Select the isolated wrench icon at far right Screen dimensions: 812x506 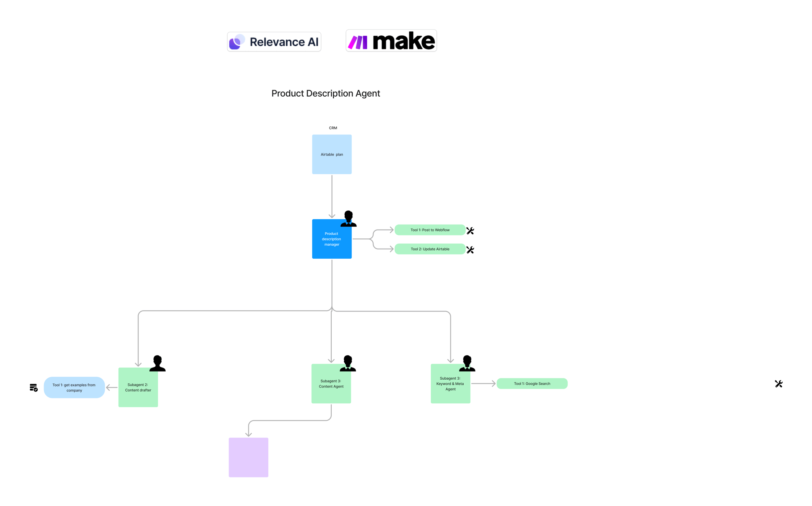point(779,384)
